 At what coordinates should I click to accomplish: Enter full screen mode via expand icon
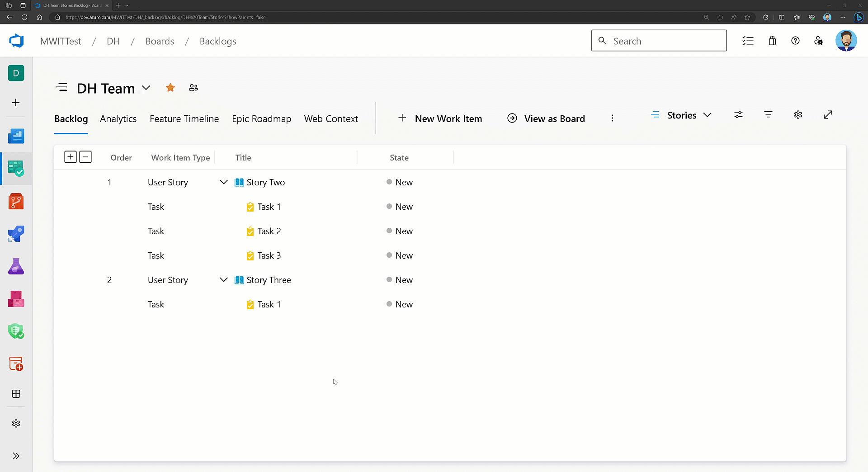[828, 114]
